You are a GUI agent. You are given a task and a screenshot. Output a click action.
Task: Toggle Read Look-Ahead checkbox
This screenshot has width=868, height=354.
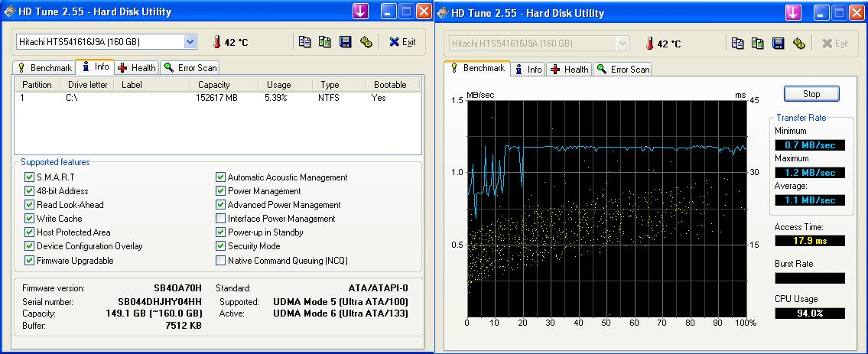tap(29, 205)
